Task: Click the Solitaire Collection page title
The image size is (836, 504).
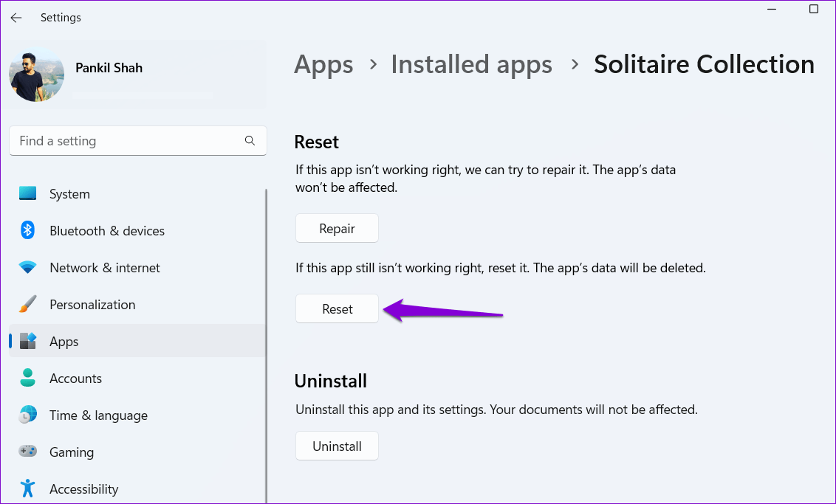Action: 704,64
